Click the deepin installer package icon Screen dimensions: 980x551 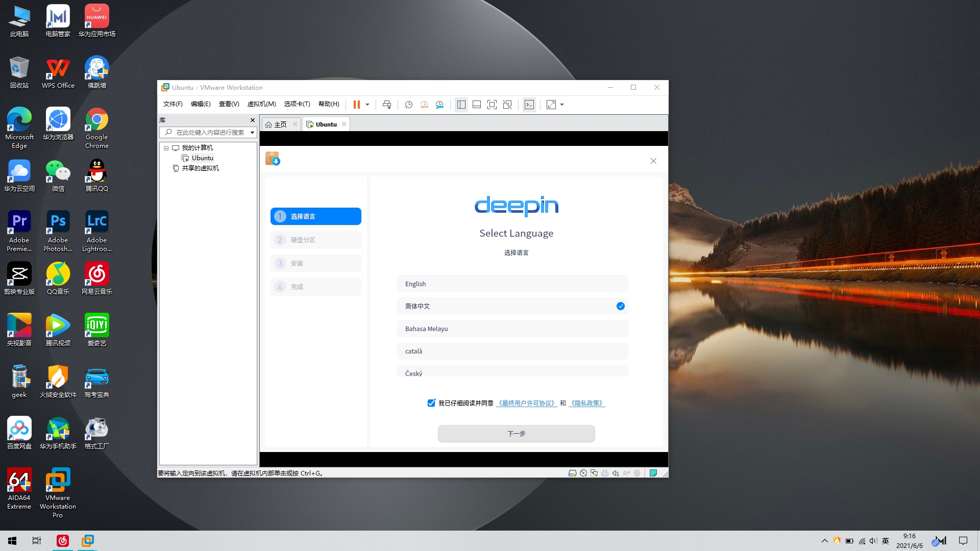(273, 159)
